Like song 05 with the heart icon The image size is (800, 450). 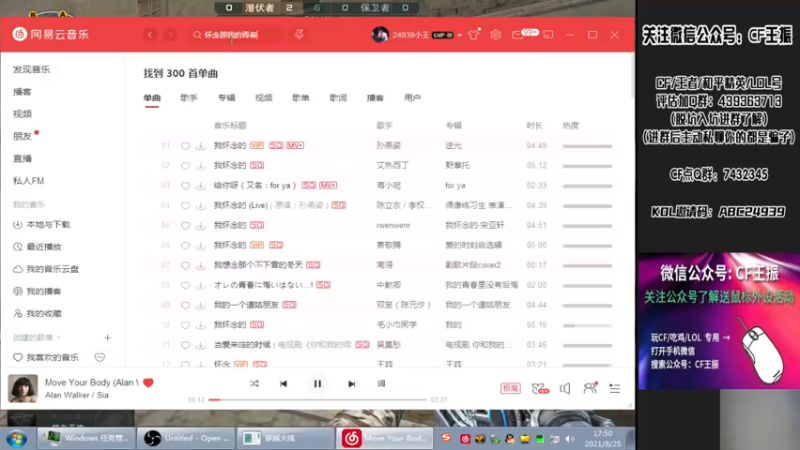pyautogui.click(x=185, y=226)
